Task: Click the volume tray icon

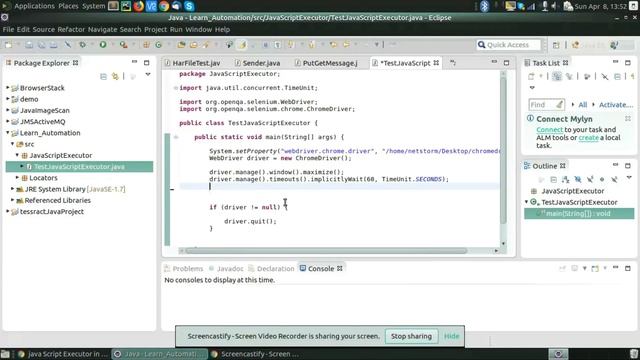Action: pos(554,6)
